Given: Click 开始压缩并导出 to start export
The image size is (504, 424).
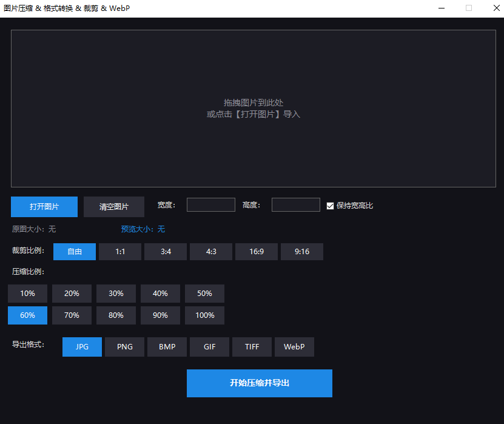Looking at the screenshot, I should tap(259, 383).
